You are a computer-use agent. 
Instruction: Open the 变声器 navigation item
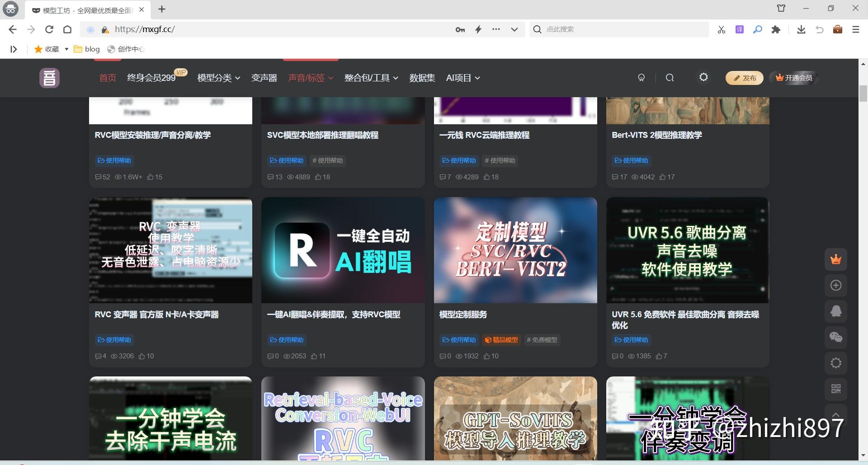[264, 78]
